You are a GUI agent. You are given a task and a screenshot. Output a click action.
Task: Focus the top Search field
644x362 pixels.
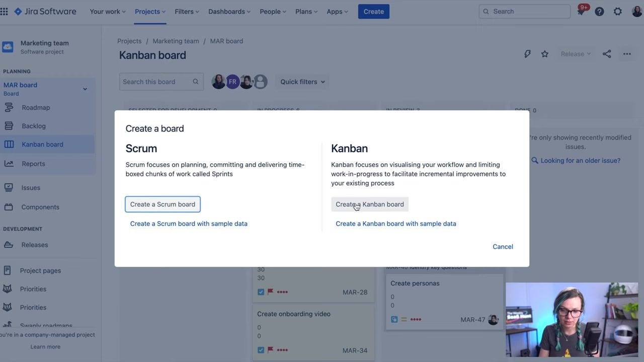(x=525, y=11)
